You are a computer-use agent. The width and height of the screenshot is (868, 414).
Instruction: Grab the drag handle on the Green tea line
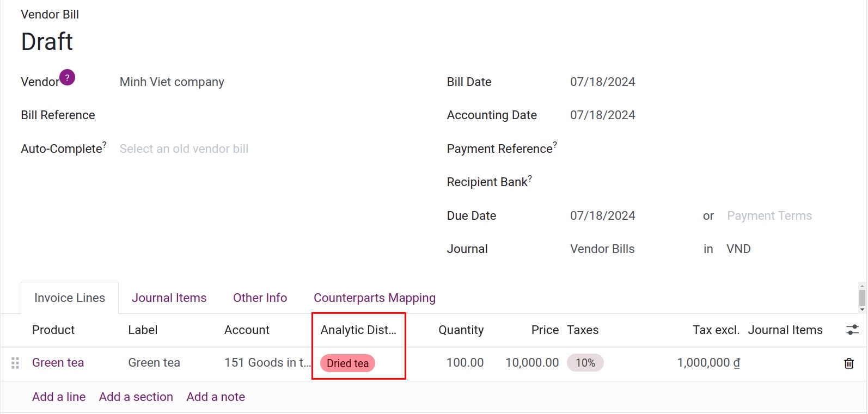[x=15, y=363]
